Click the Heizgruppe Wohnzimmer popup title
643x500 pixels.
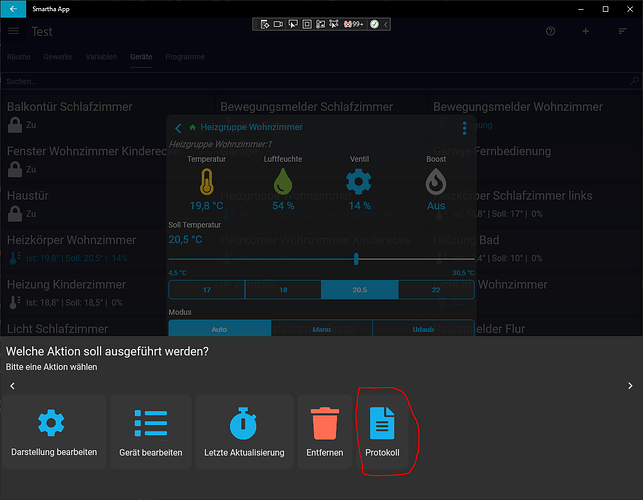click(x=251, y=127)
